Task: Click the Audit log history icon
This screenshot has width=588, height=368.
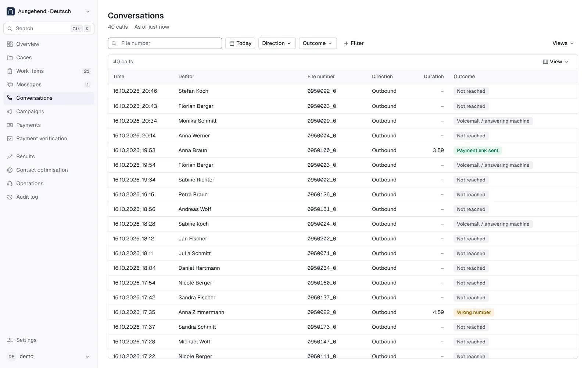Action: click(x=10, y=197)
